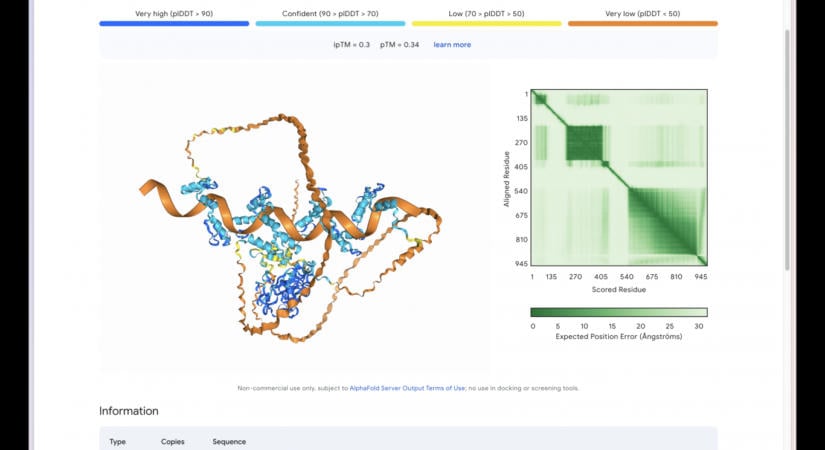This screenshot has width=825, height=450.
Task: Click the predicted aligned error heatmap
Action: coord(619,177)
